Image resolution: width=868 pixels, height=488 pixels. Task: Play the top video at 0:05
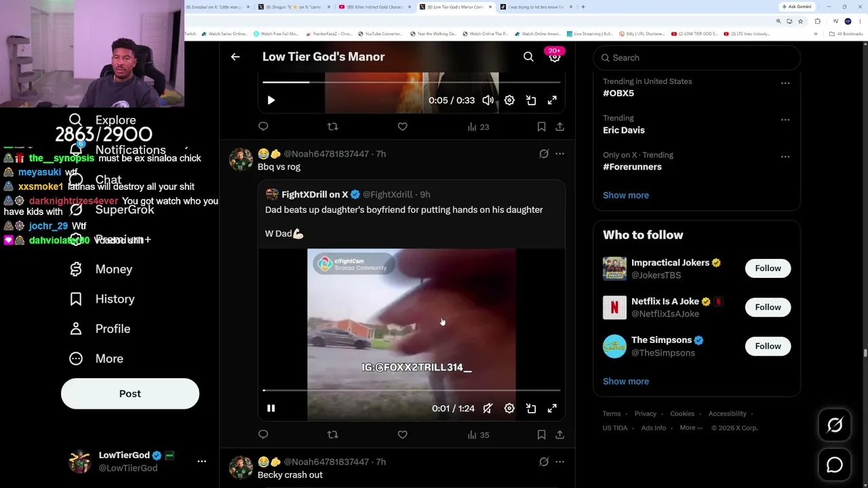pos(271,100)
